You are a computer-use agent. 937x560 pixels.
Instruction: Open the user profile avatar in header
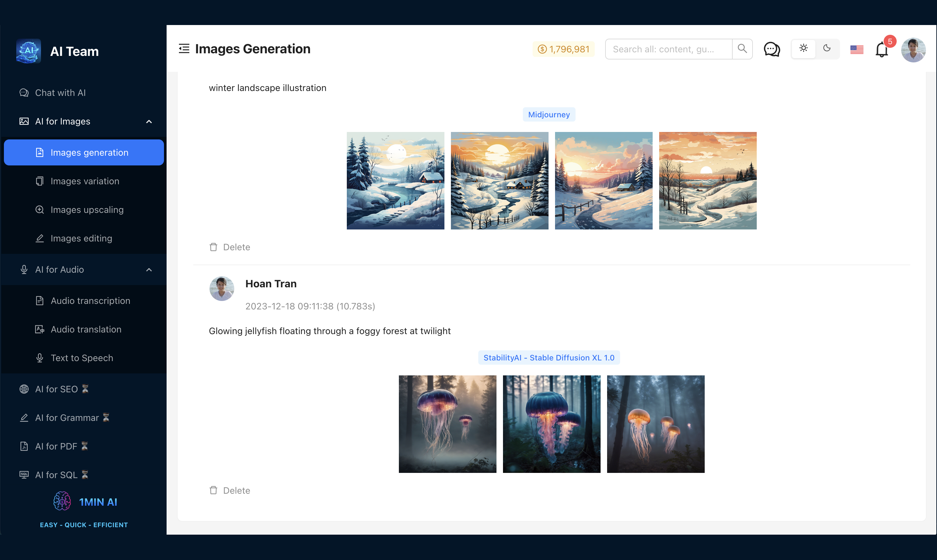[913, 49]
